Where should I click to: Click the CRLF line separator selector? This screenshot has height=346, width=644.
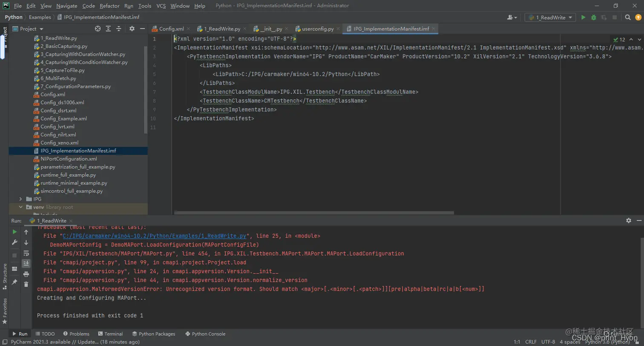pos(531,342)
